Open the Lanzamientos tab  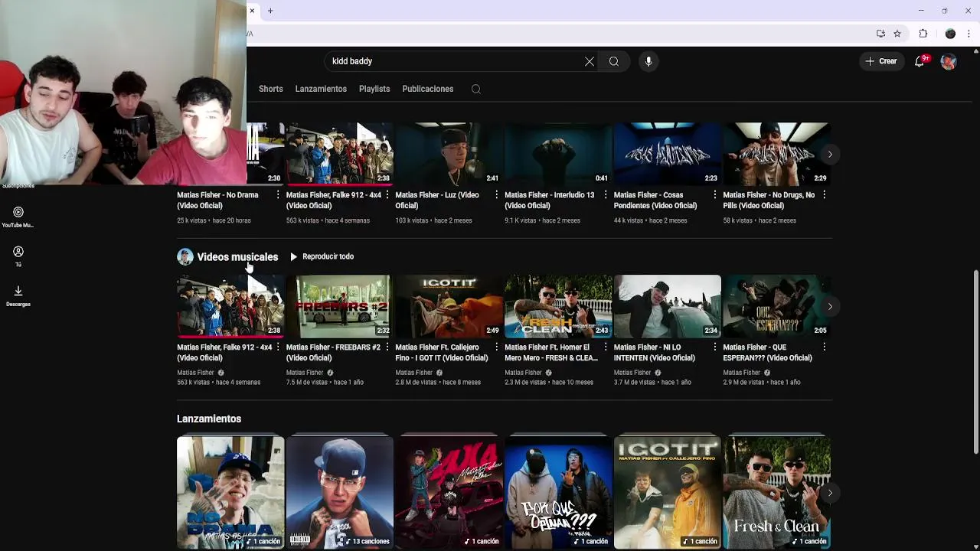tap(321, 89)
